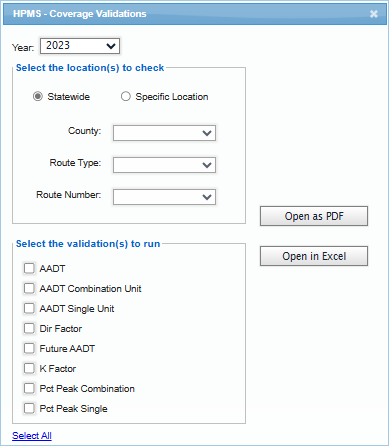Viewport: 389px width, 446px height.
Task: Click the 'Route Number:' label
Action: coord(68,195)
